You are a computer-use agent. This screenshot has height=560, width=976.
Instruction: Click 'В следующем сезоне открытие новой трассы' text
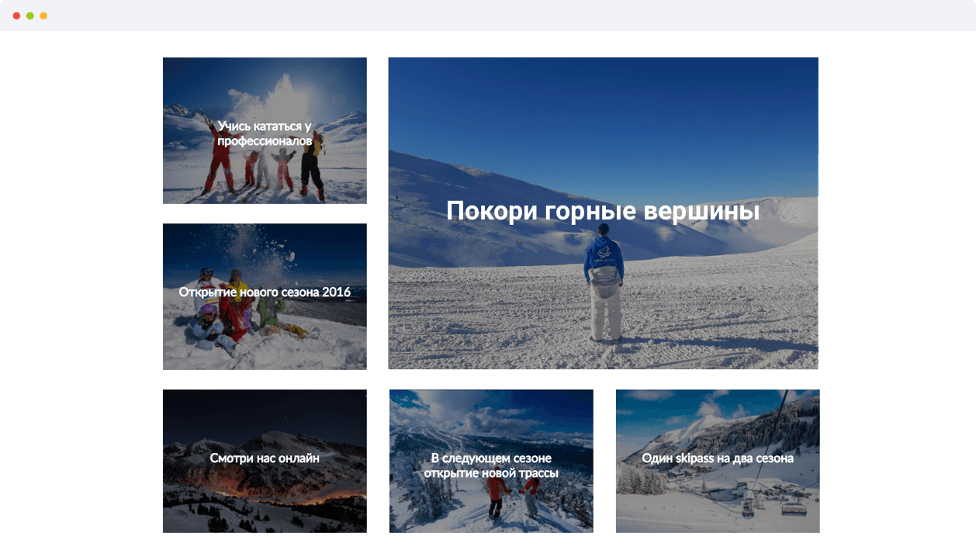(491, 465)
